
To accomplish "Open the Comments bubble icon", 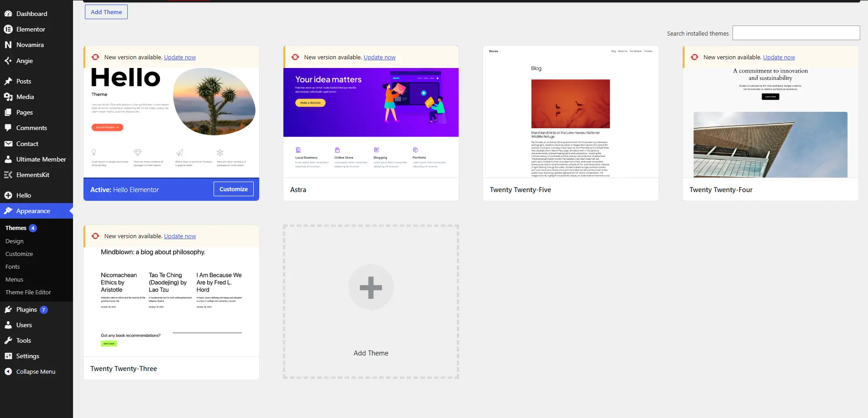I will click(x=8, y=128).
